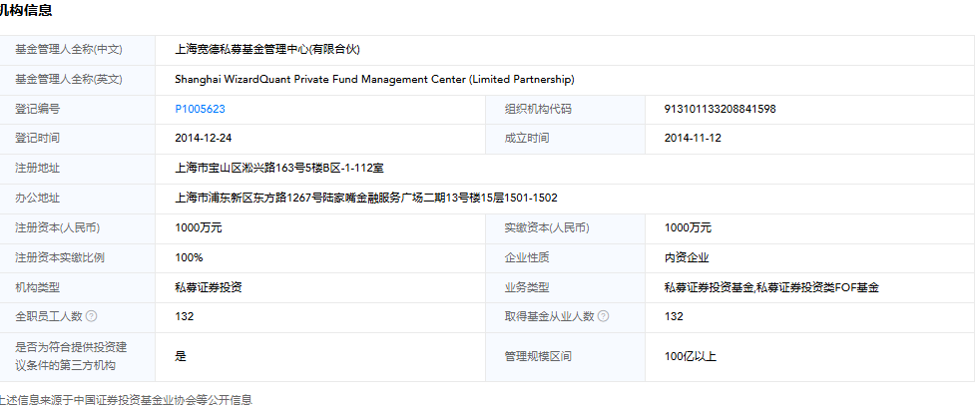Click the help icon beside 全职员工人数
The width and height of the screenshot is (980, 414).
click(91, 316)
